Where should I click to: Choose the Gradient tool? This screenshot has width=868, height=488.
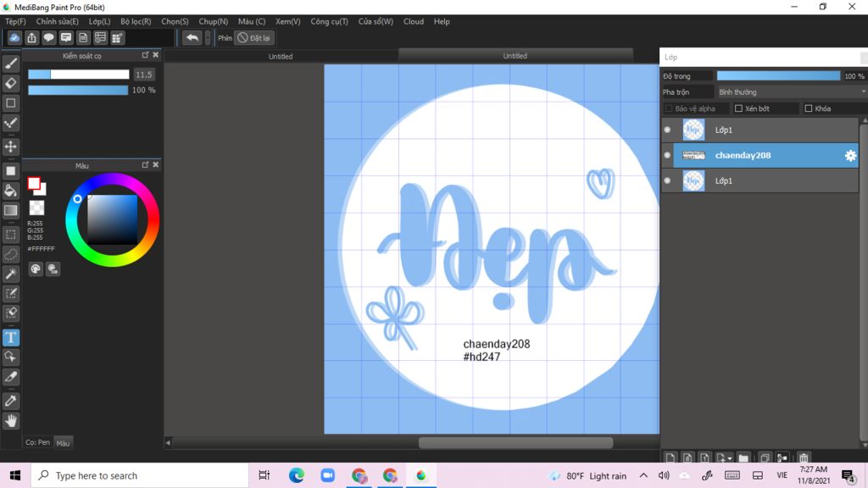10,210
